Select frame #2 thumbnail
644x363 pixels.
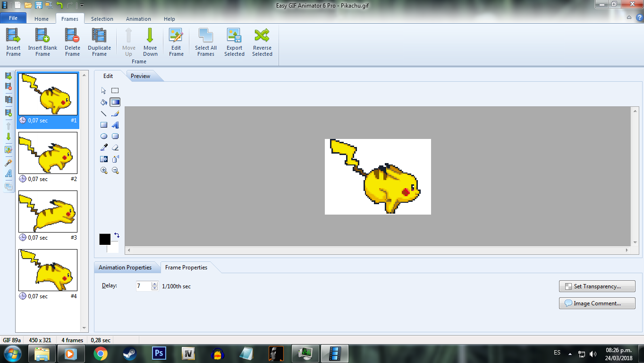pyautogui.click(x=48, y=153)
